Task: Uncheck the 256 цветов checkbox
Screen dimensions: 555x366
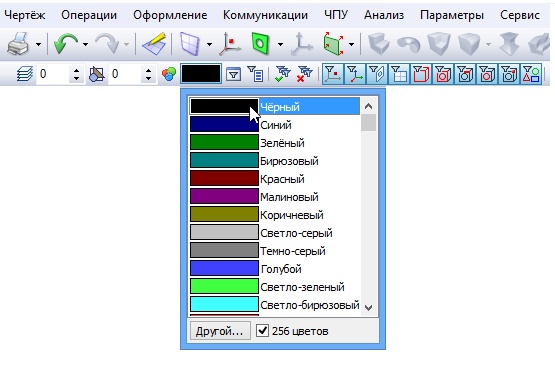Action: click(262, 331)
